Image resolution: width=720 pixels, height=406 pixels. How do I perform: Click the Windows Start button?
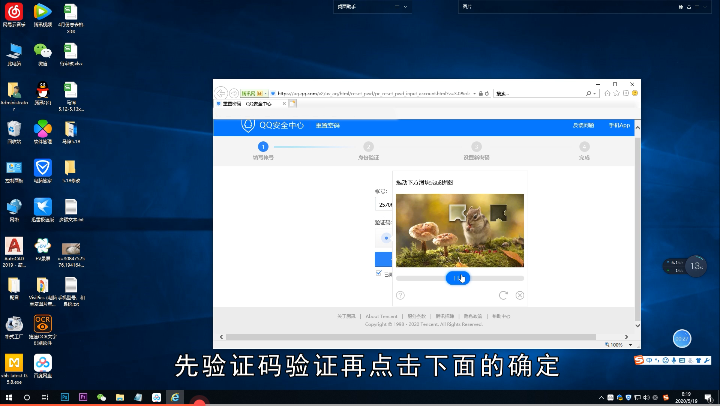pyautogui.click(x=9, y=397)
